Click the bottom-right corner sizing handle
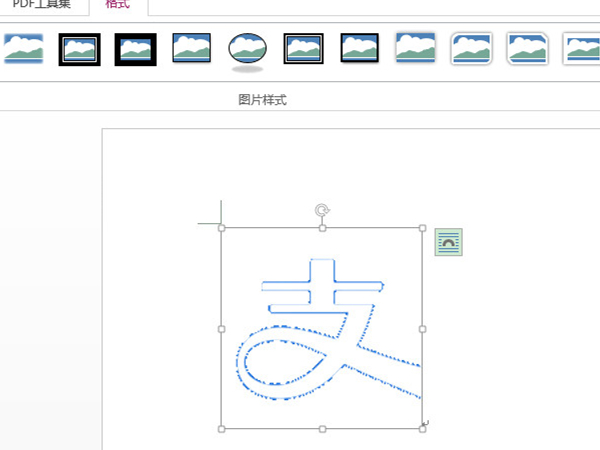Viewport: 600px width, 450px height. pos(422,429)
